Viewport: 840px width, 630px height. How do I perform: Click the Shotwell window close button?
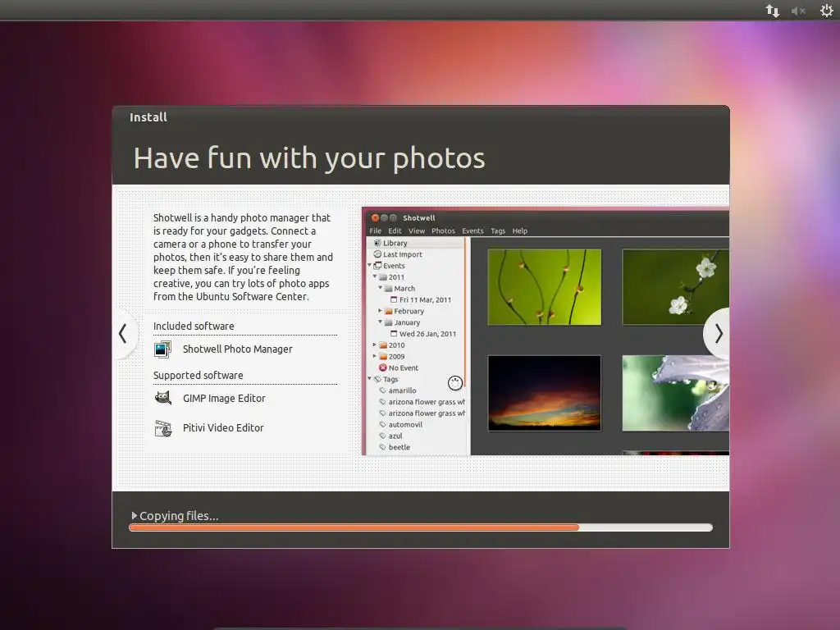click(x=375, y=217)
